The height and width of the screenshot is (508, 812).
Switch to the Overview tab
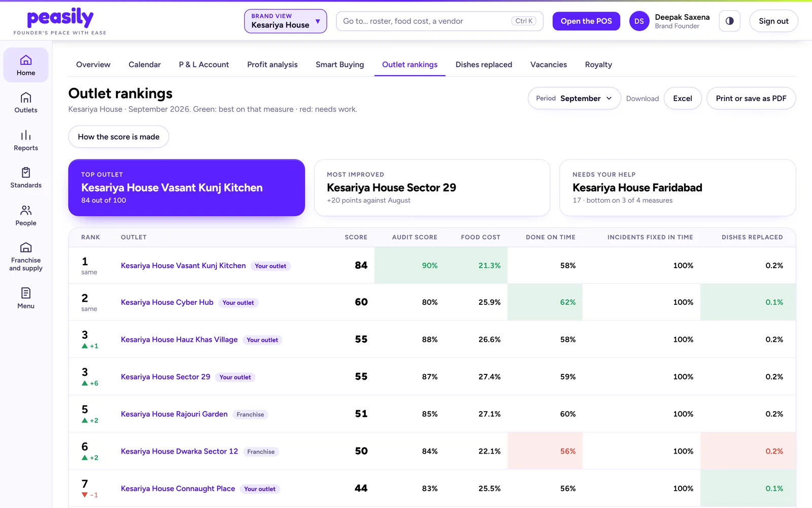93,65
